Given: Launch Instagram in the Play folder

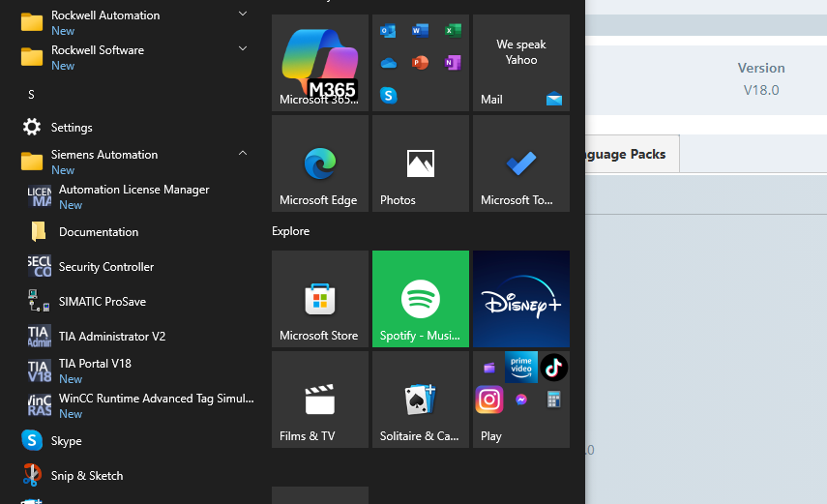Looking at the screenshot, I should [488, 400].
